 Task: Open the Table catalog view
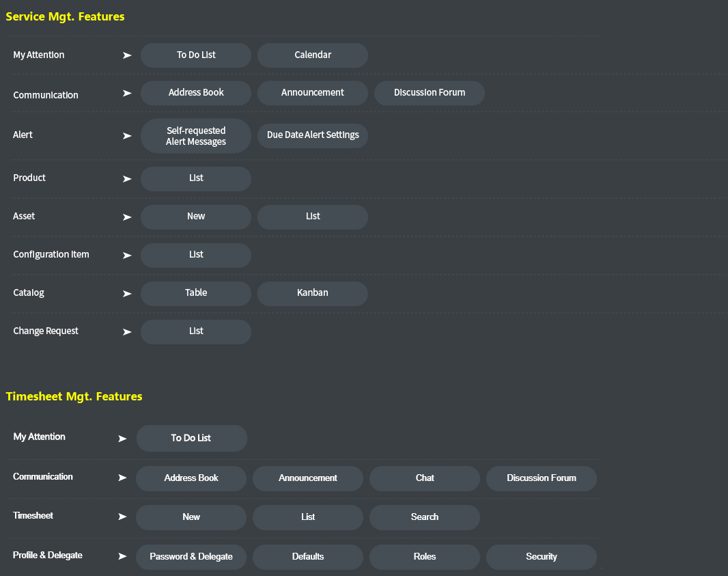pyautogui.click(x=196, y=294)
